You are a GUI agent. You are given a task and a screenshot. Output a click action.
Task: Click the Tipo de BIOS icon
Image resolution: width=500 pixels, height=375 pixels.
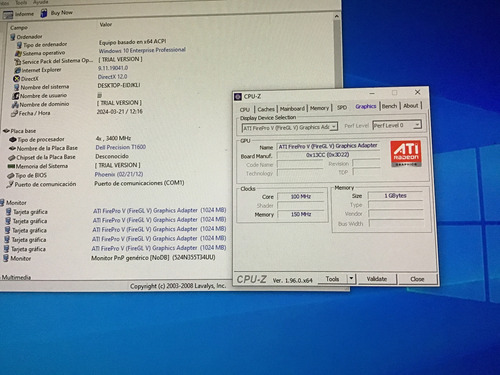[x=10, y=175]
